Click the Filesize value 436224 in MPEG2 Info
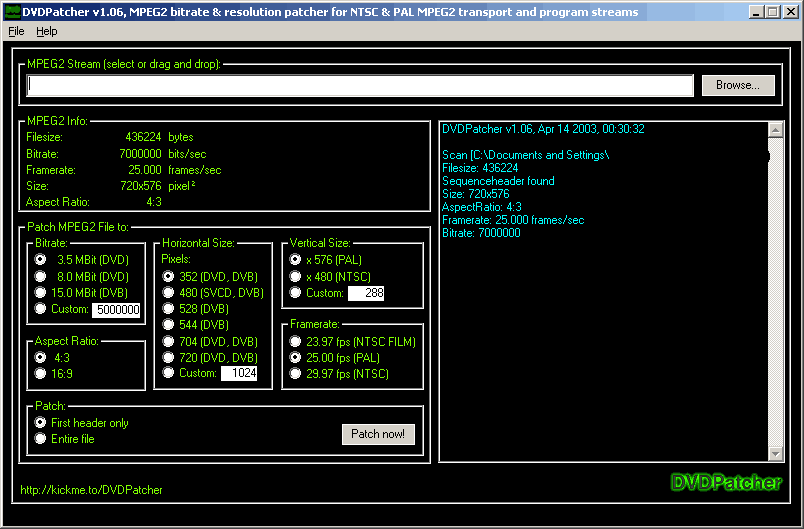The image size is (804, 529). pyautogui.click(x=143, y=137)
